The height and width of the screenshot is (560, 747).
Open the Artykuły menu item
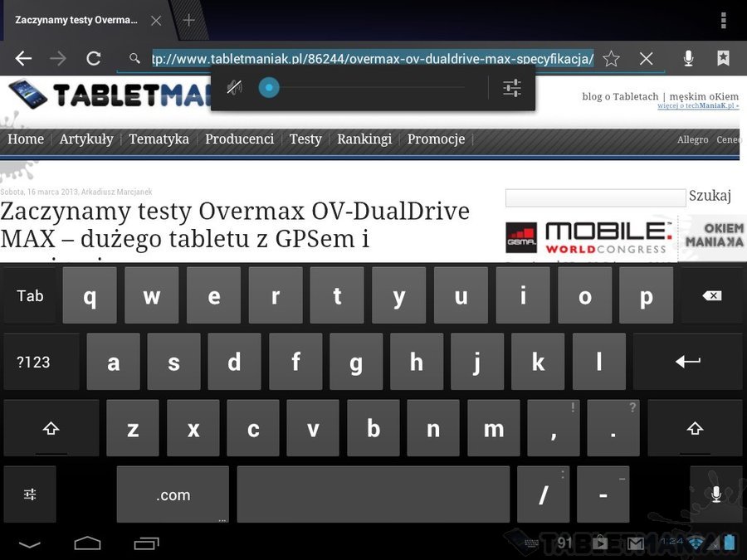point(86,139)
